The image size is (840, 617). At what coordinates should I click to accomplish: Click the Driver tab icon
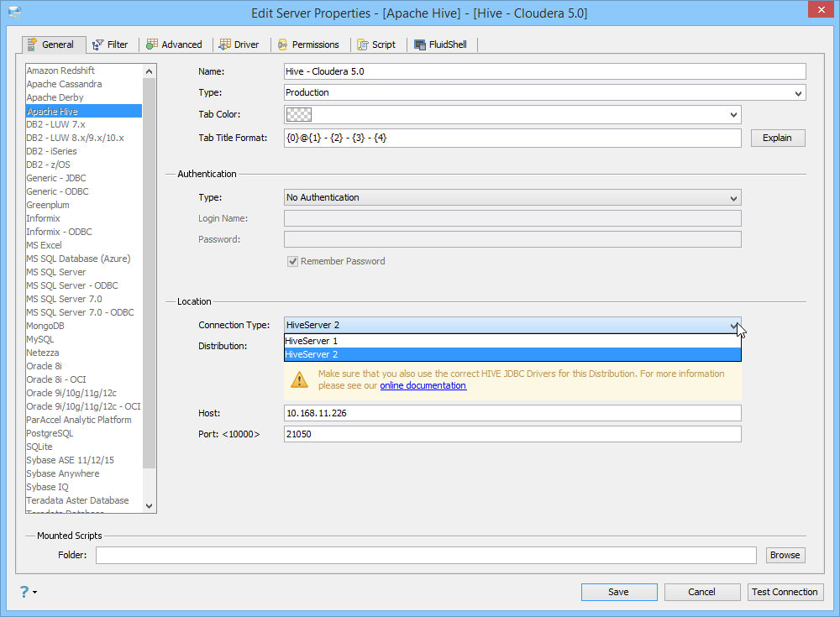(x=225, y=44)
